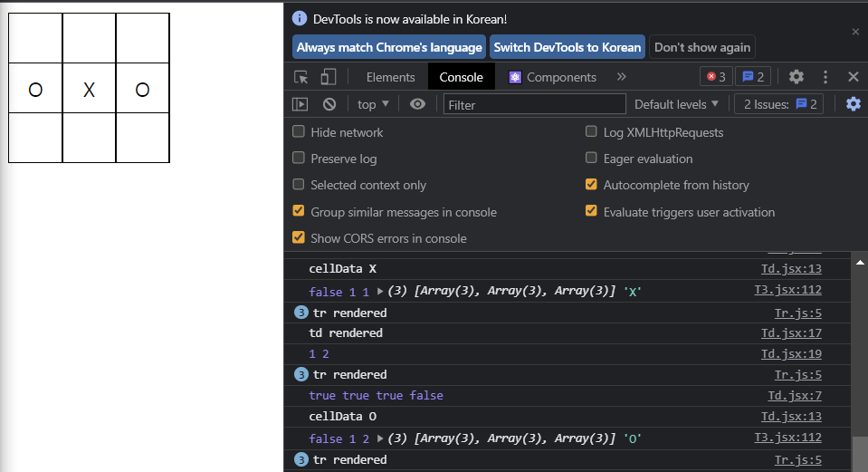
Task: Open the Default levels dropdown
Action: (676, 104)
